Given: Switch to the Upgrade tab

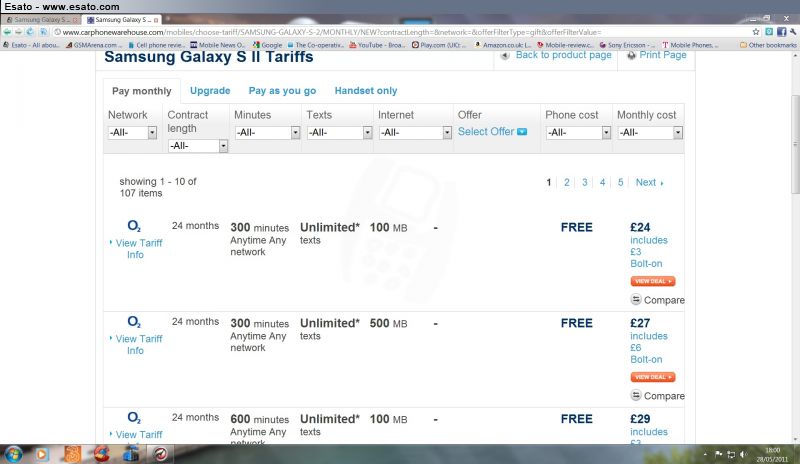Looking at the screenshot, I should (x=210, y=90).
